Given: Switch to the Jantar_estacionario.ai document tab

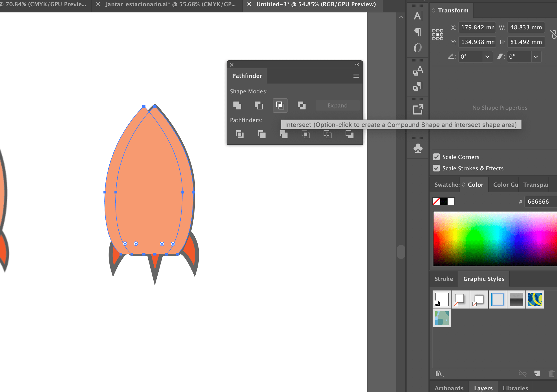Looking at the screenshot, I should 170,4.
